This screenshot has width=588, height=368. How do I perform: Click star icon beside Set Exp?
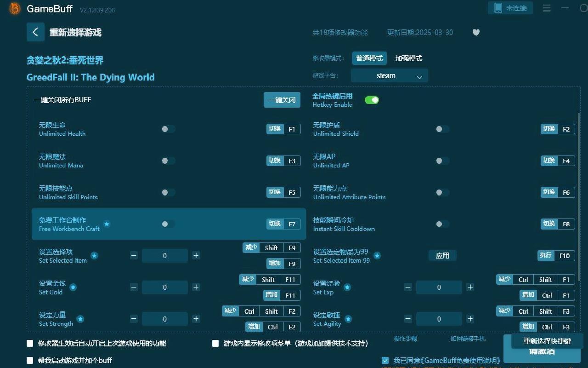pos(347,287)
